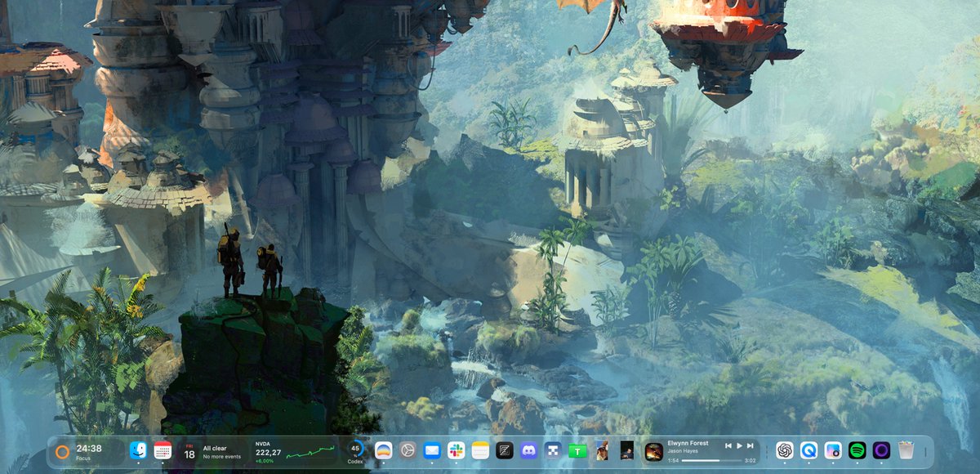Click the Elwynn Forest album artwork
Screen dimensions: 980x474
(653, 451)
